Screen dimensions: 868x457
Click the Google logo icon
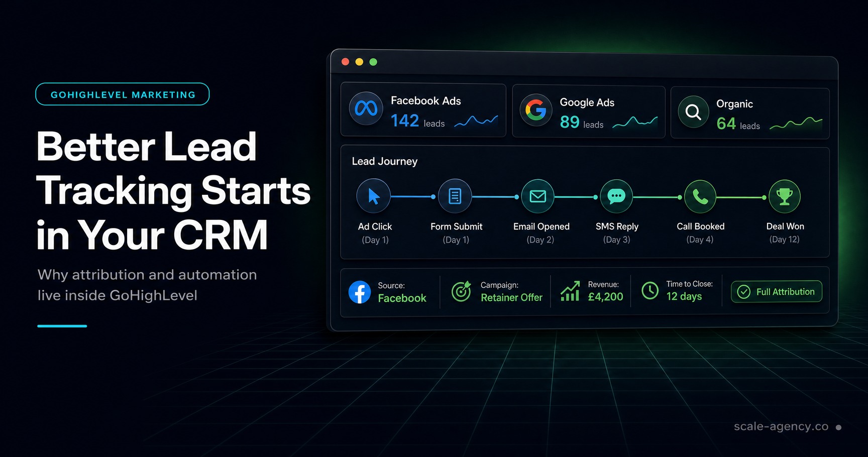[536, 110]
